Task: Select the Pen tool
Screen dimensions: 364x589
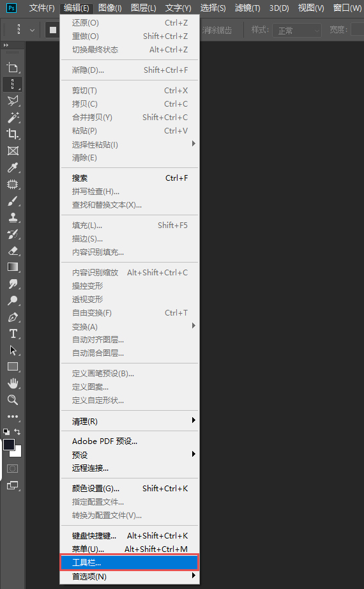Action: (x=12, y=317)
